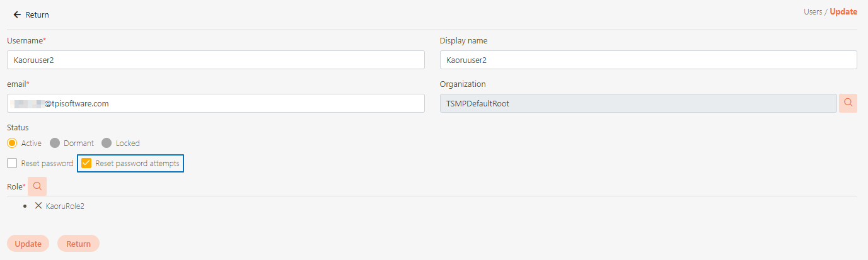This screenshot has height=260, width=868.
Task: Click the back arrow icon at top left
Action: (17, 14)
